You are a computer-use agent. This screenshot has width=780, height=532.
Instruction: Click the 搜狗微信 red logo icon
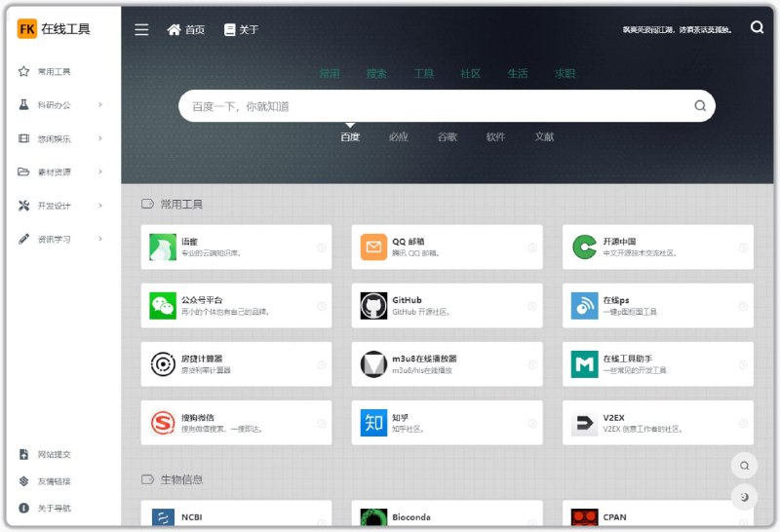[x=163, y=423]
